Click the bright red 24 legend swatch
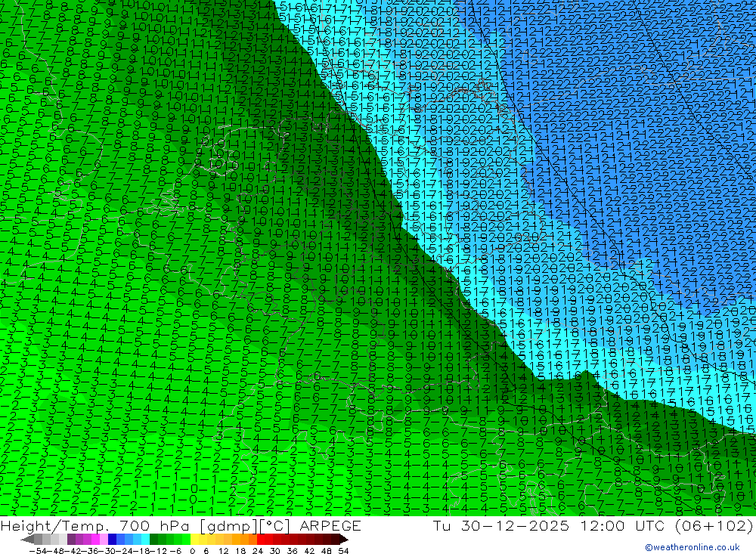This screenshot has width=756, height=554. (x=261, y=540)
